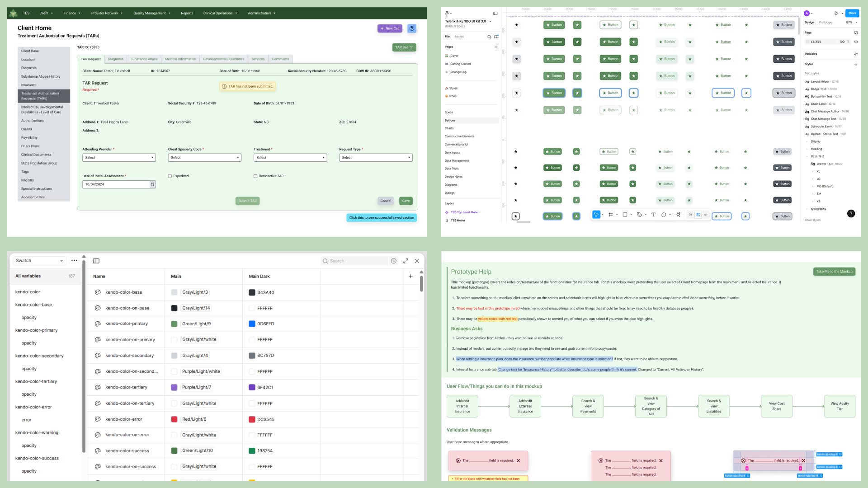868x488 pixels.
Task: Expand variables panel to full screen
Action: click(406, 261)
